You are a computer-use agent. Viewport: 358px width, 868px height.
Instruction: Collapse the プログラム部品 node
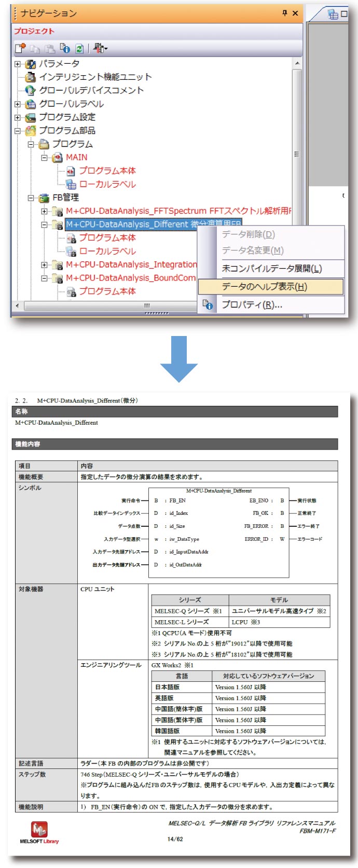[18, 131]
